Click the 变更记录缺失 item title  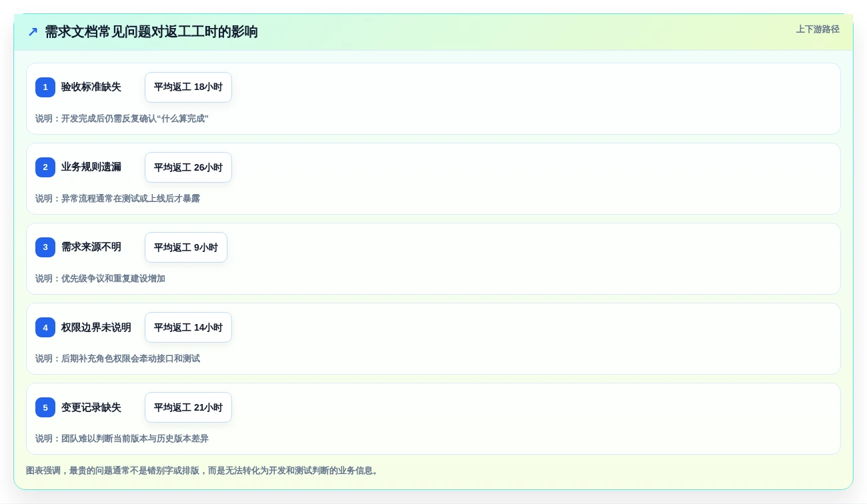coord(91,407)
